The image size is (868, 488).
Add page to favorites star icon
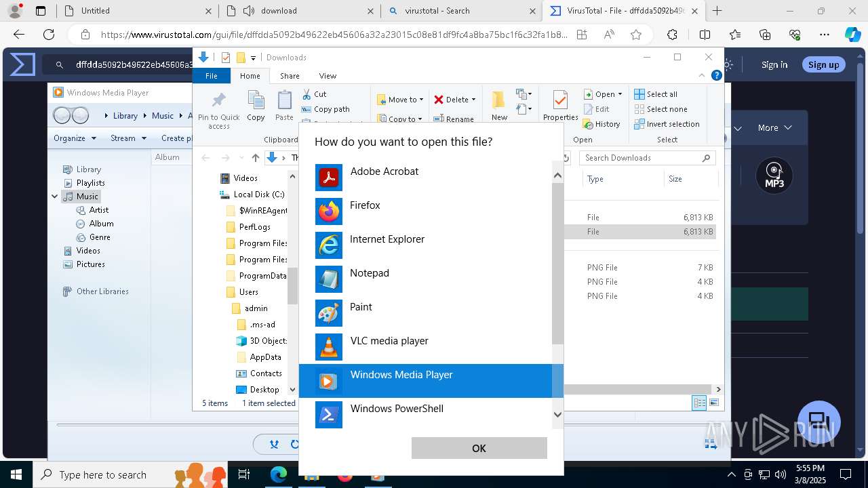point(635,35)
